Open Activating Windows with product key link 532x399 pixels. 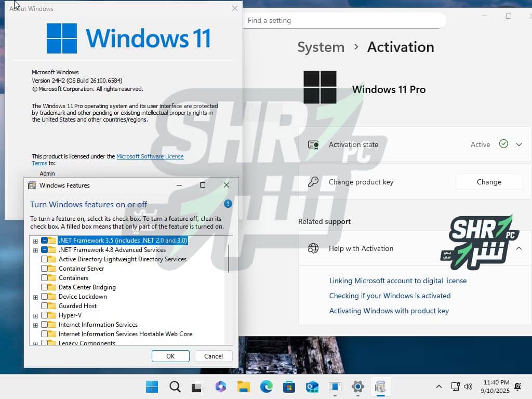click(x=389, y=311)
